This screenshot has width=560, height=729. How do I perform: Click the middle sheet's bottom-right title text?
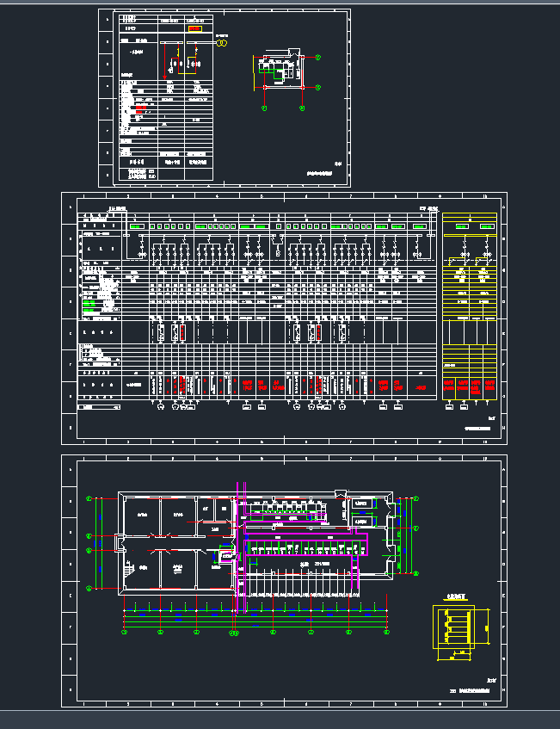(476, 427)
